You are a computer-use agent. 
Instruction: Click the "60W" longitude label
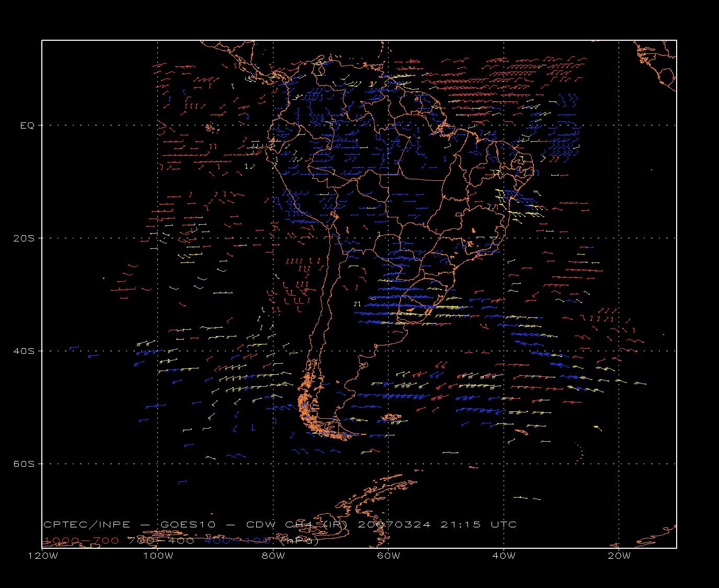pos(389,556)
